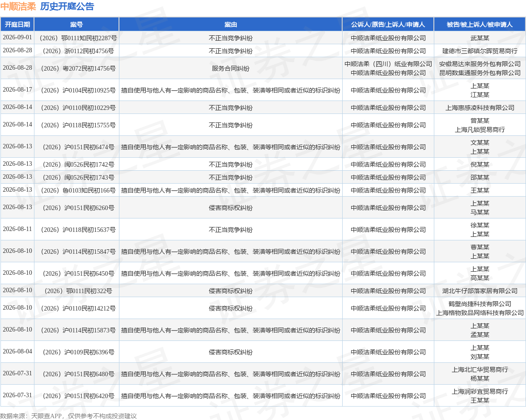Select defendant 湖北牛仔部落家居有限公司
526x420 pixels.
tap(479, 291)
